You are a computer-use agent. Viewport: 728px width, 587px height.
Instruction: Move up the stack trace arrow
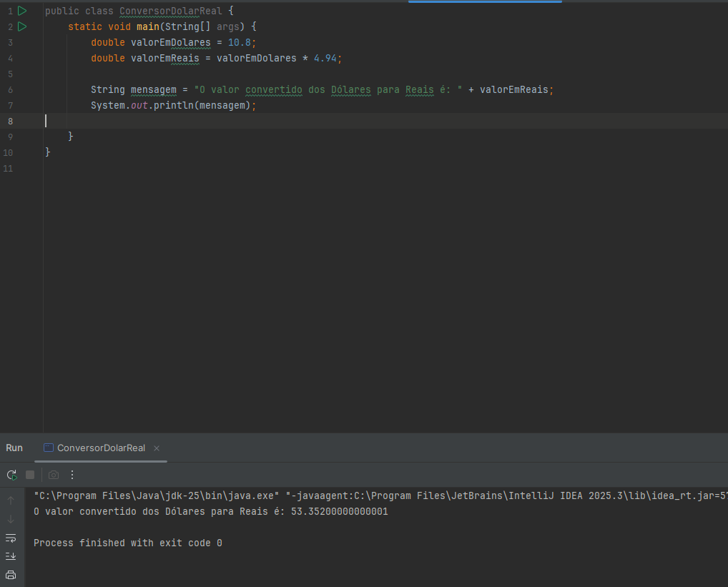click(x=11, y=500)
